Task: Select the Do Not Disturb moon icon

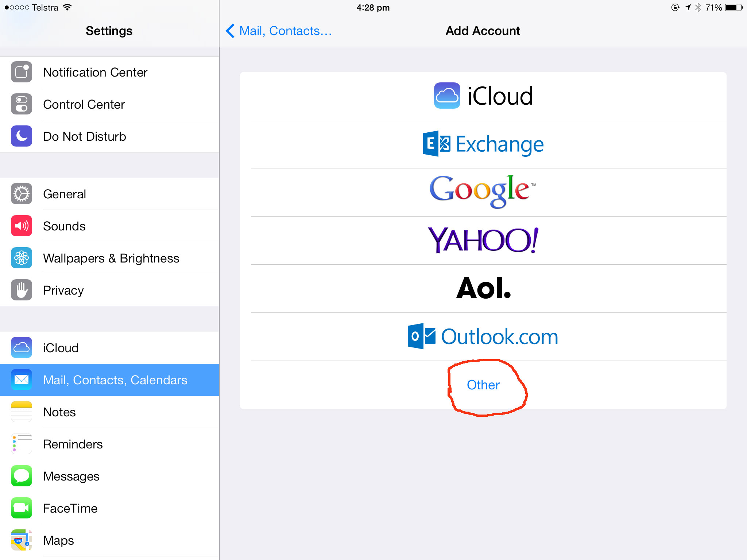Action: pyautogui.click(x=22, y=136)
